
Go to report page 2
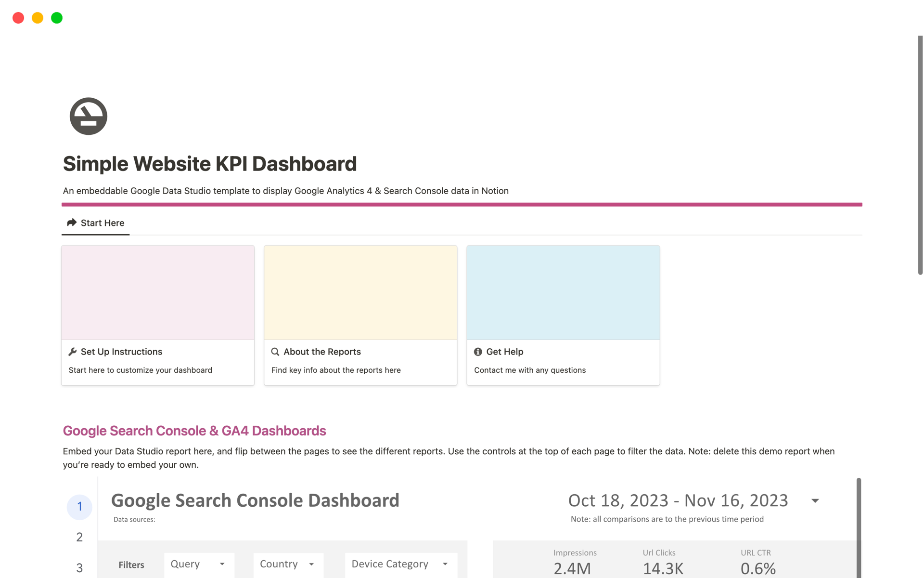pos(79,537)
